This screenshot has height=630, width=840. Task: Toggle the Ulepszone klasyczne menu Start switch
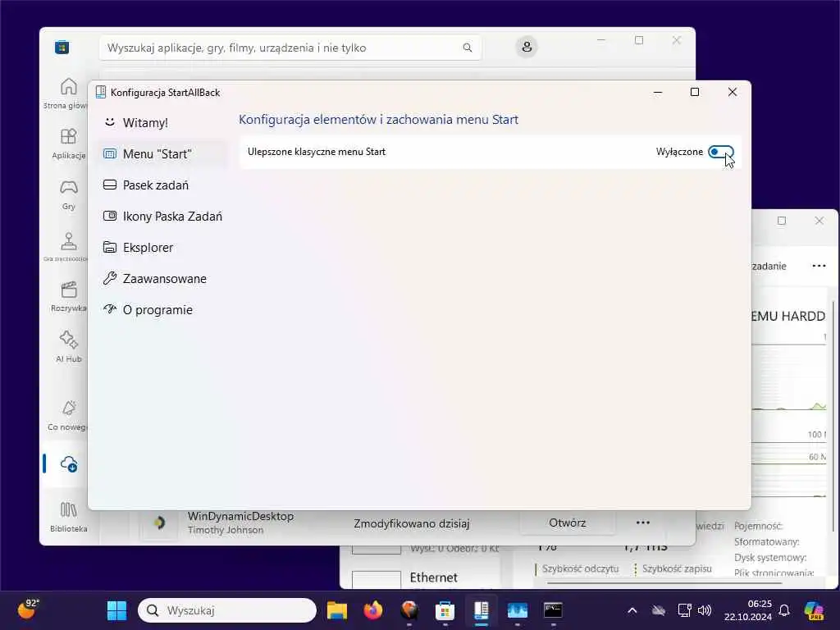coord(720,152)
